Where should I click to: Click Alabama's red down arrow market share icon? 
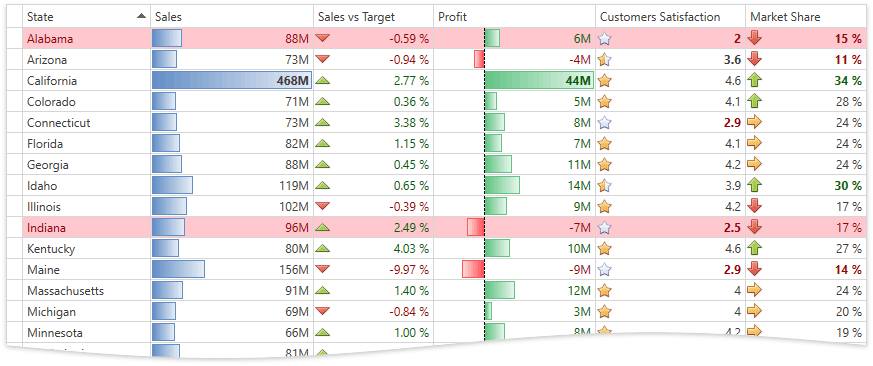[x=755, y=38]
